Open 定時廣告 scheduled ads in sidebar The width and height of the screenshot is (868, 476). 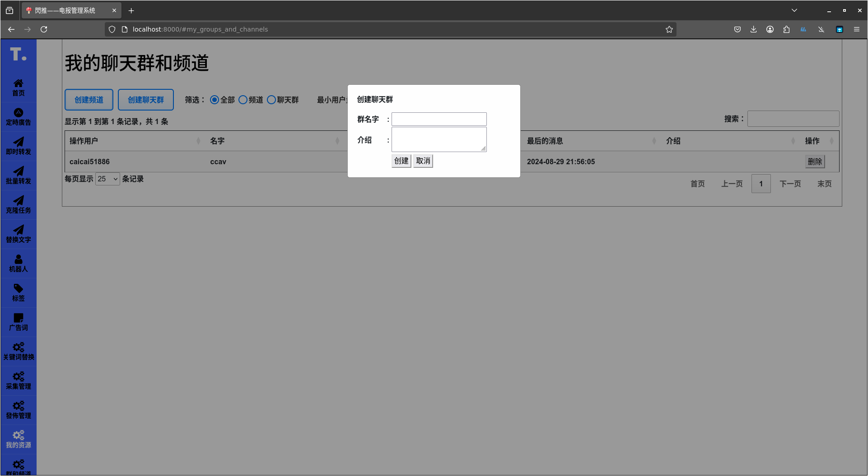[19, 116]
